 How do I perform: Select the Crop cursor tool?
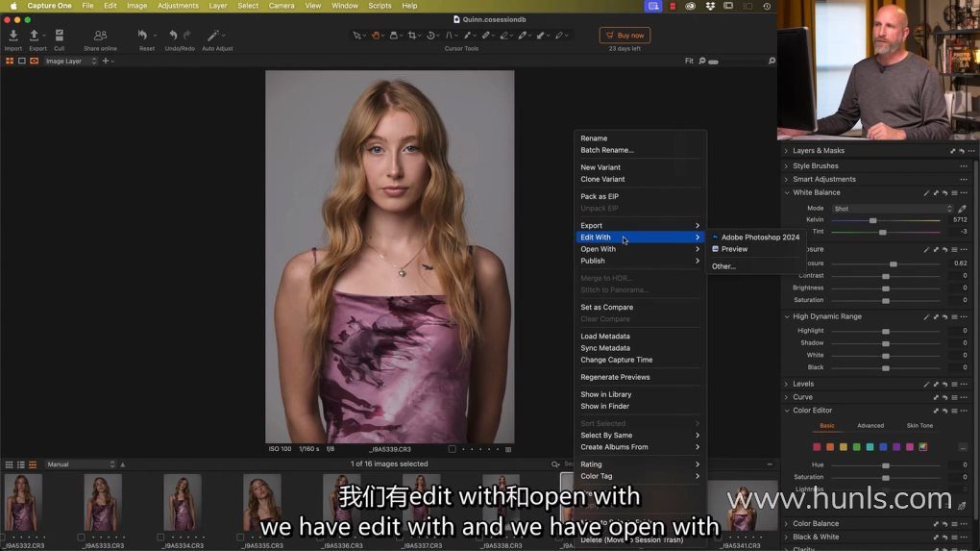413,36
